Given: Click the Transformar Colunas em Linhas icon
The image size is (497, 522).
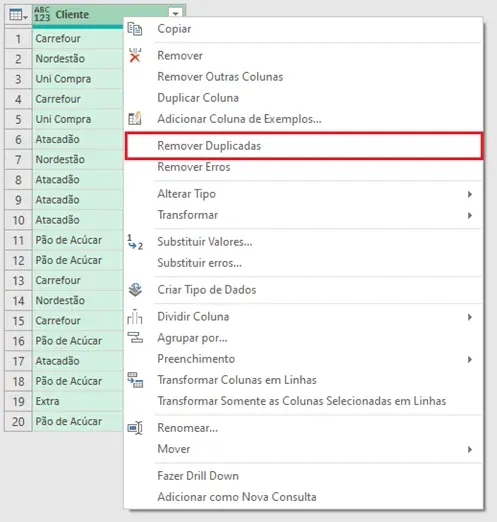Looking at the screenshot, I should pyautogui.click(x=135, y=380).
